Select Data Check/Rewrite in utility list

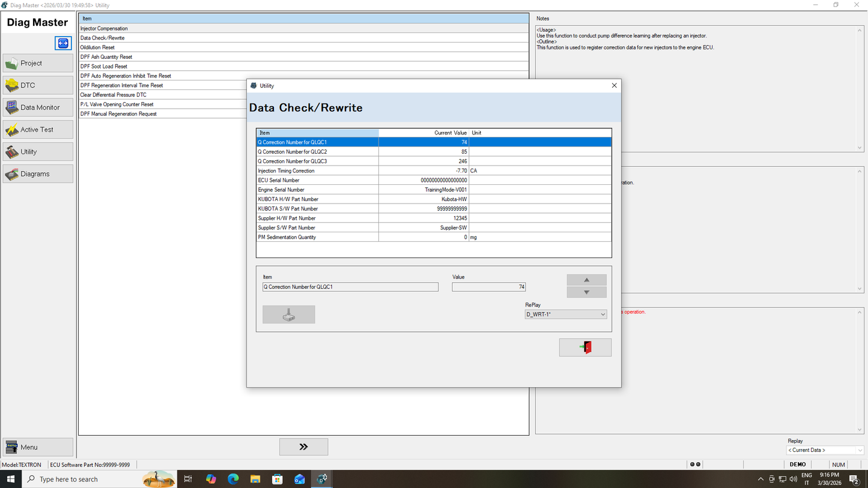coord(303,38)
